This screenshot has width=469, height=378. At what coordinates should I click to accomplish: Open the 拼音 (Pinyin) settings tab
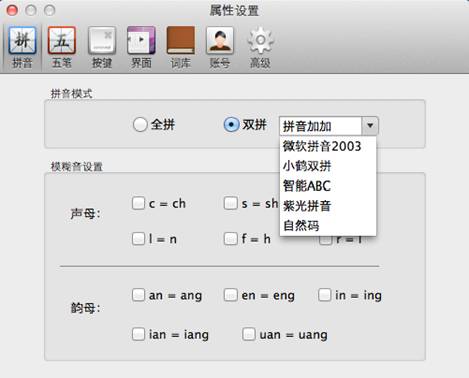point(22,47)
